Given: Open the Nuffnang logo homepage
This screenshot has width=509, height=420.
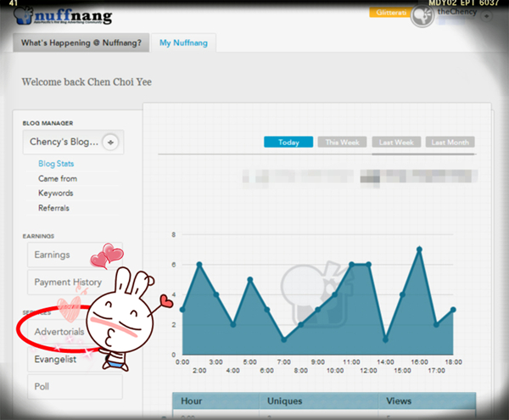Looking at the screenshot, I should pos(64,16).
